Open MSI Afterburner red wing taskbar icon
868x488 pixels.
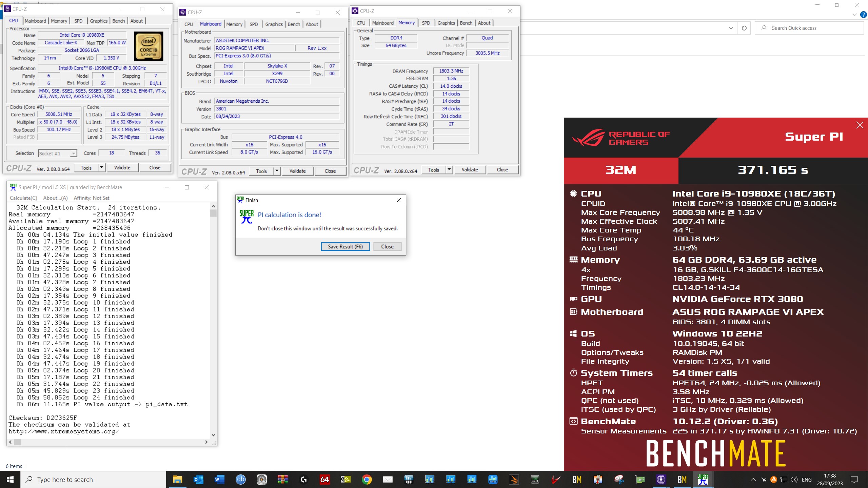pos(556,480)
